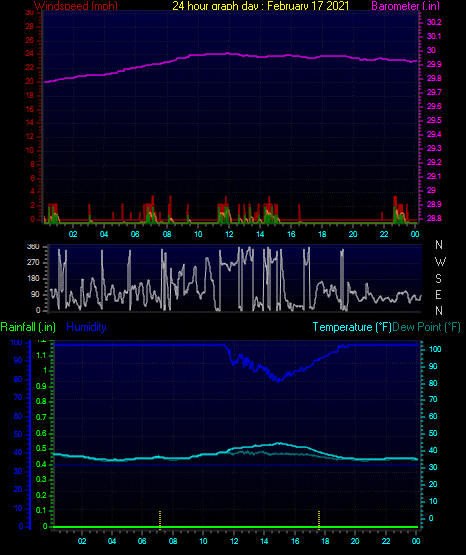Click the 18 hour tick on bottom graph
Viewport: 466px width, 555px height.
click(325, 541)
